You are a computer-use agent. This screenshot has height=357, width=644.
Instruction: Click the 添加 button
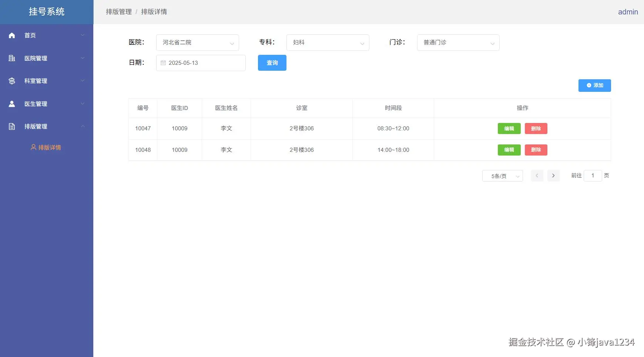pos(594,86)
